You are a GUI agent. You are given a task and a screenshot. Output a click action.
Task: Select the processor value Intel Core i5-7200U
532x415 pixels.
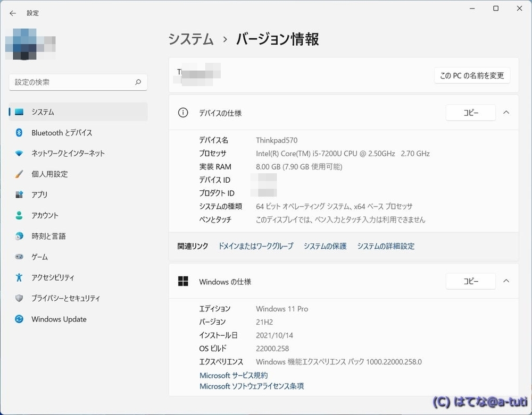pyautogui.click(x=343, y=154)
